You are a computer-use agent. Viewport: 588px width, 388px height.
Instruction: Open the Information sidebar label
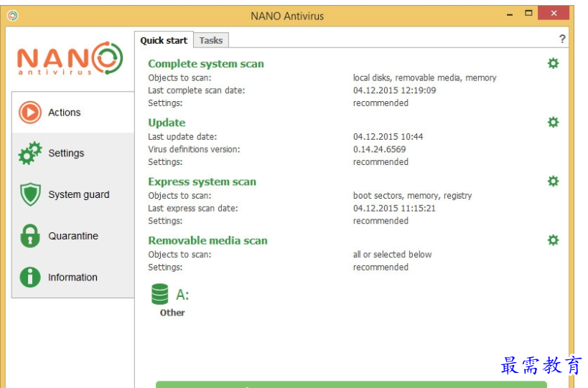pos(73,278)
